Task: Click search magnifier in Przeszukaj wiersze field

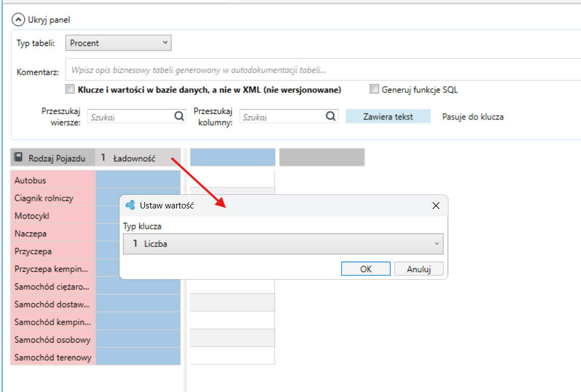Action: 179,116
